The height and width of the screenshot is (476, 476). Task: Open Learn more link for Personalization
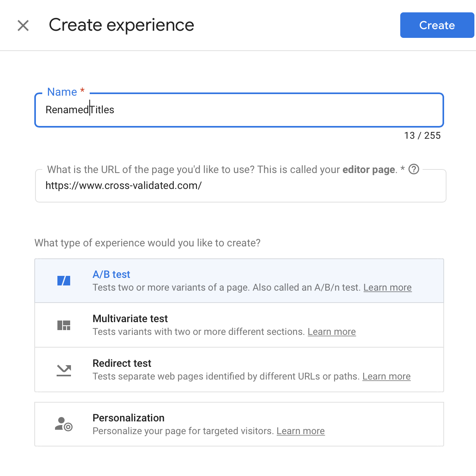click(x=301, y=431)
